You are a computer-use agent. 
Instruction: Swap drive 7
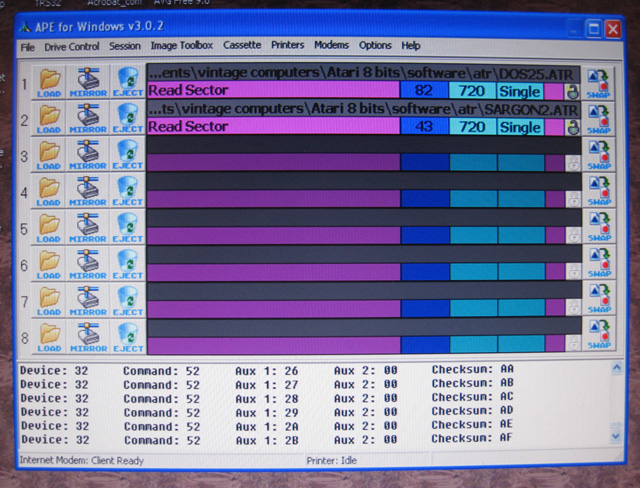(598, 299)
